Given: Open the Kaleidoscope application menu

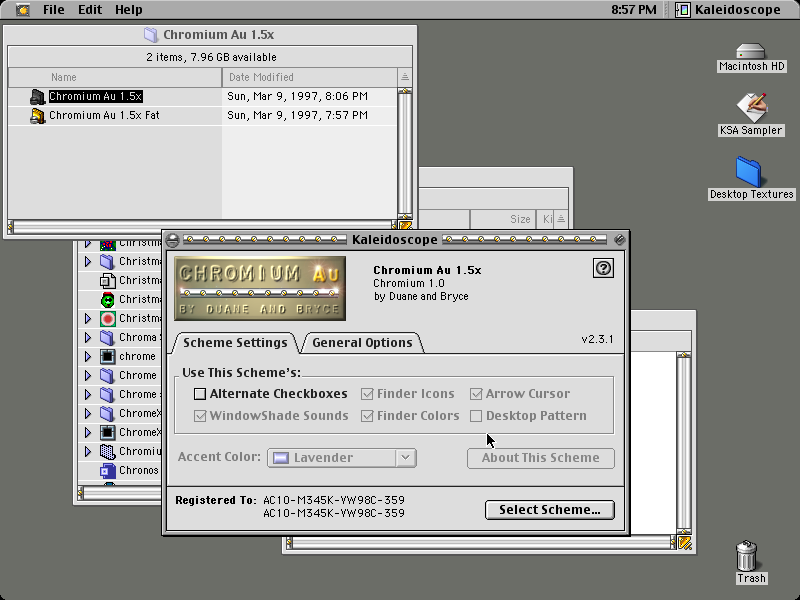Looking at the screenshot, I should pyautogui.click(x=729, y=10).
